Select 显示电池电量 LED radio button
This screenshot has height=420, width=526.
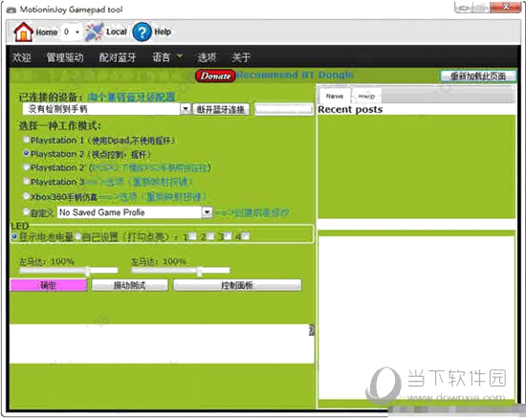pos(14,236)
